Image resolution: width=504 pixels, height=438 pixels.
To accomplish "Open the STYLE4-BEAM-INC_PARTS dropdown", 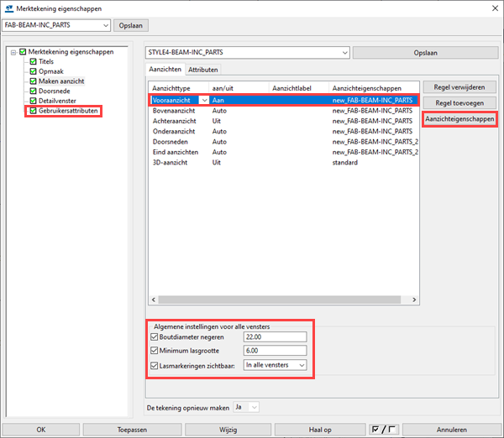I will [248, 52].
